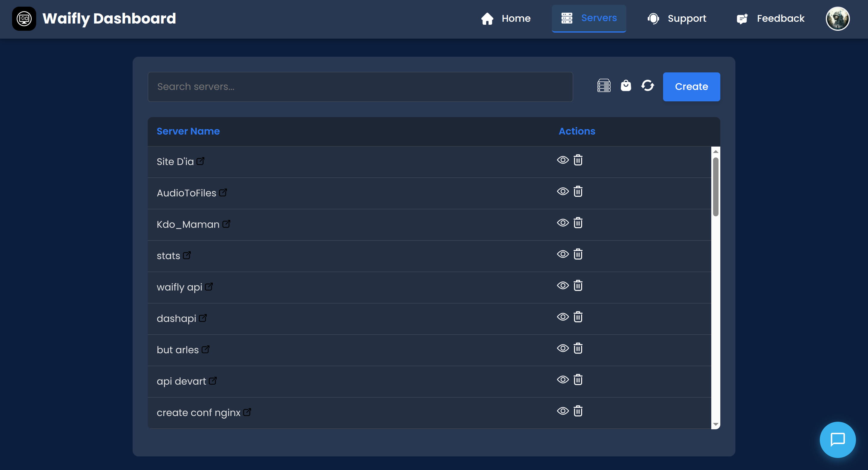Switch to the Home navigation tab
This screenshot has height=470, width=868.
pyautogui.click(x=506, y=18)
